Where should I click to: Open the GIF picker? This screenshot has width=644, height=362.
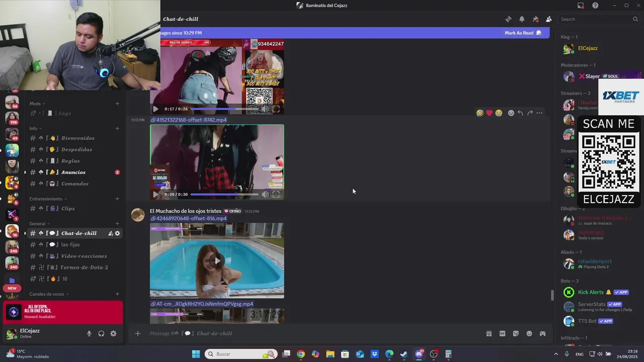pos(502,333)
